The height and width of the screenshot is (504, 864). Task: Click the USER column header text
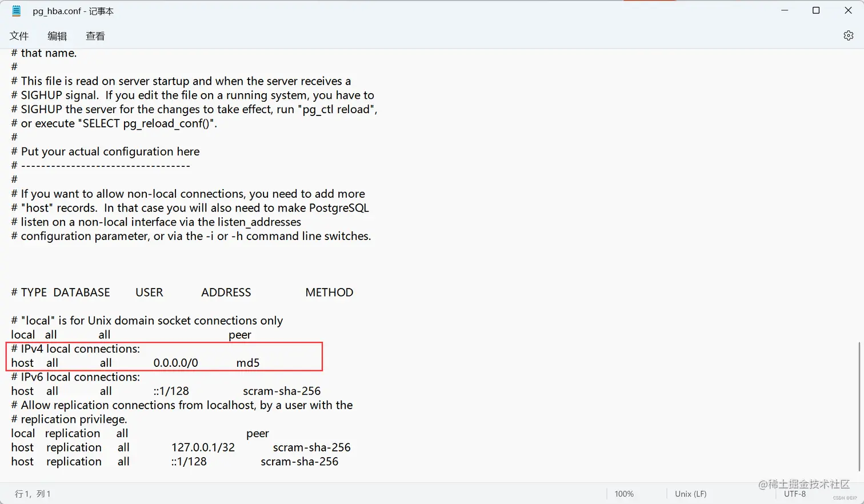[x=149, y=293]
